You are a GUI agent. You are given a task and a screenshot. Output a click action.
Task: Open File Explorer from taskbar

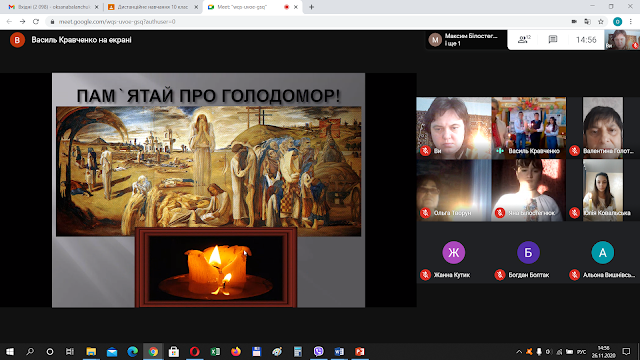click(x=91, y=351)
